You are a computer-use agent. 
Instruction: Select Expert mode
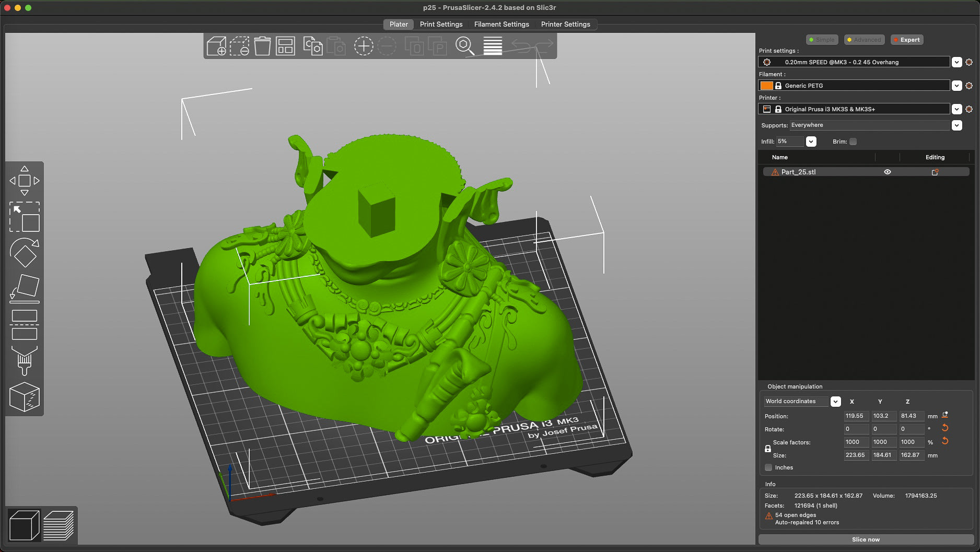tap(907, 40)
